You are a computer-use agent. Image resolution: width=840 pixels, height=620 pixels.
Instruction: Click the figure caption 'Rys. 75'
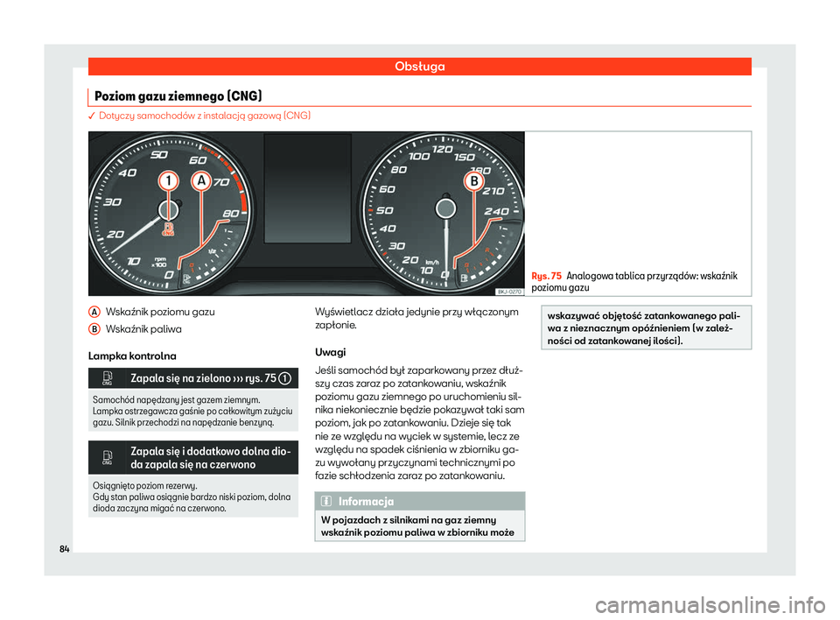pos(546,276)
